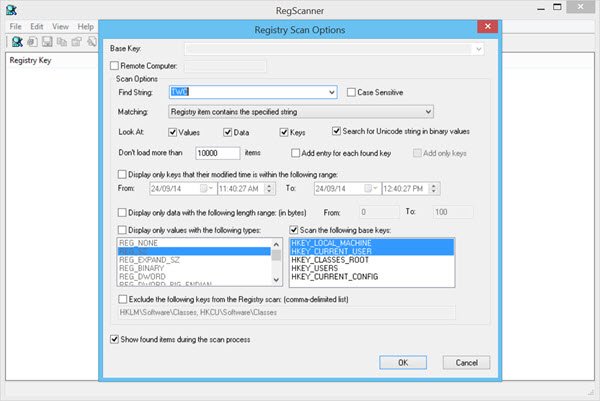Open the Help menu

pyautogui.click(x=85, y=26)
